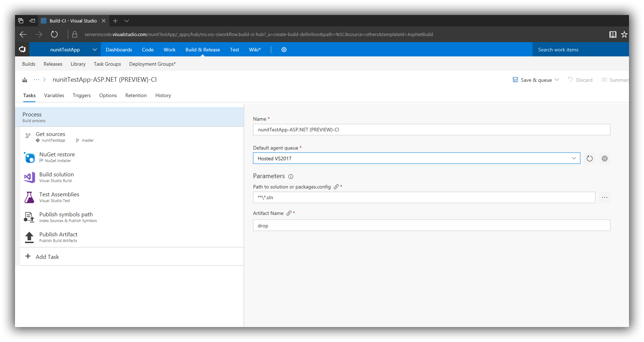Click the browser address bar URL
This screenshot has width=644, height=342.
(259, 34)
